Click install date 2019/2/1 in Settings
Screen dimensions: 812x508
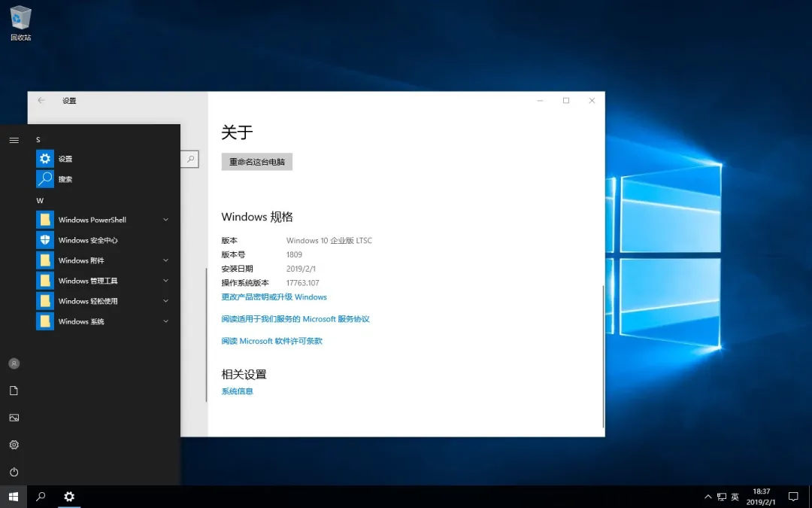click(301, 269)
